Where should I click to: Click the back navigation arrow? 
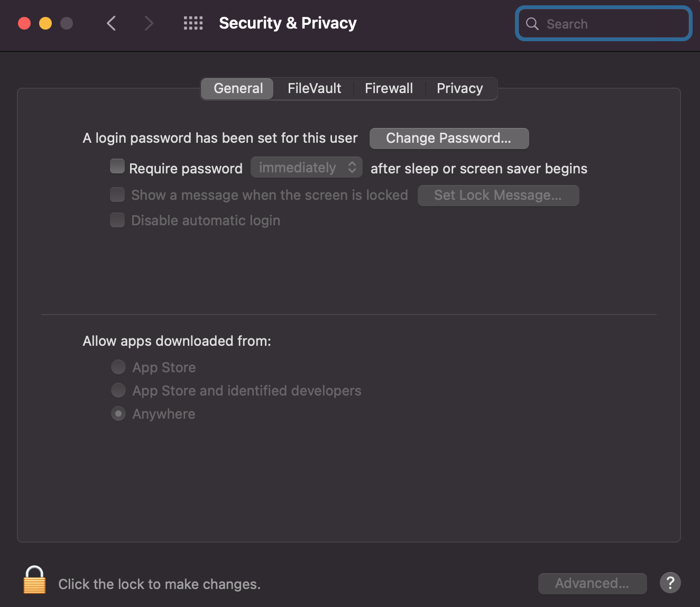pyautogui.click(x=111, y=23)
